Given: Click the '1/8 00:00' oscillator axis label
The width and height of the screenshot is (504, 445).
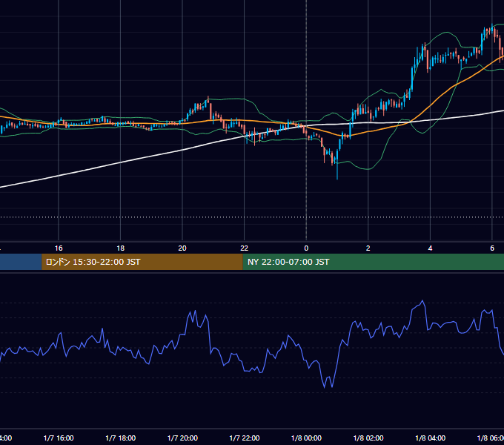Looking at the screenshot, I should (x=306, y=438).
